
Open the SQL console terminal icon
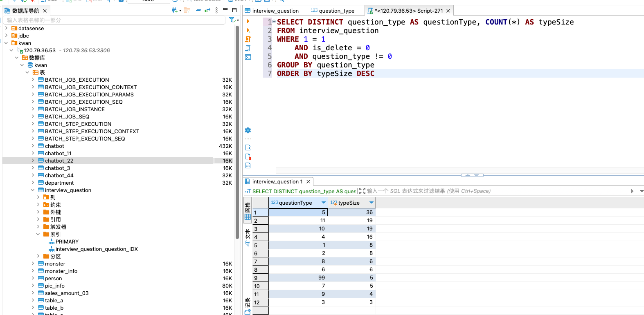248,57
